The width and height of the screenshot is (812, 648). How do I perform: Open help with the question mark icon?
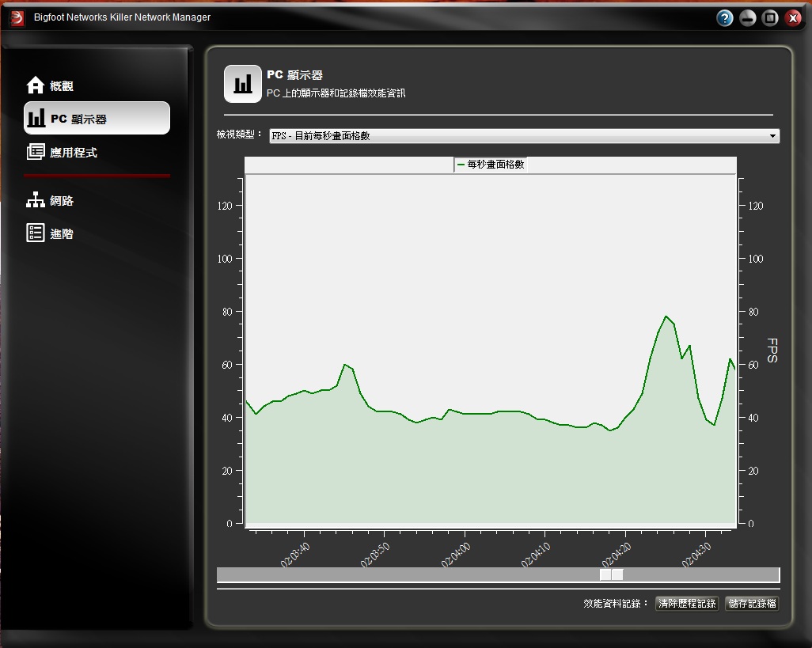725,18
